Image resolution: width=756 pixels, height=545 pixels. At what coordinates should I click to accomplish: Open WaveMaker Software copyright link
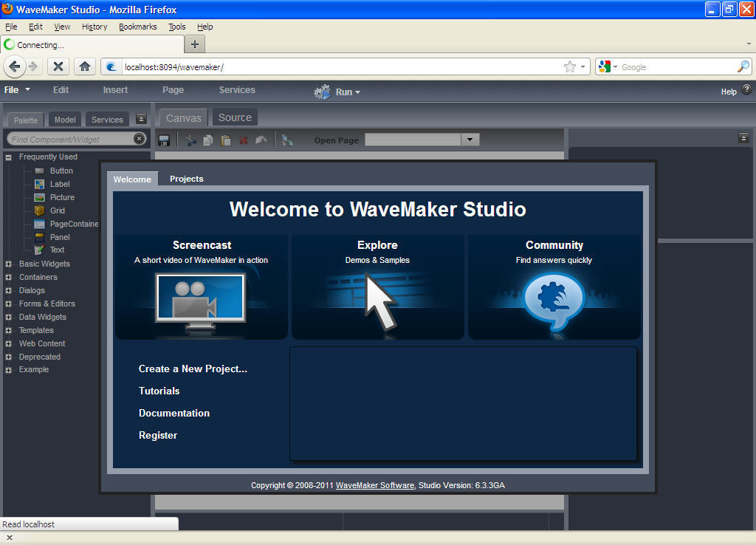click(x=374, y=485)
